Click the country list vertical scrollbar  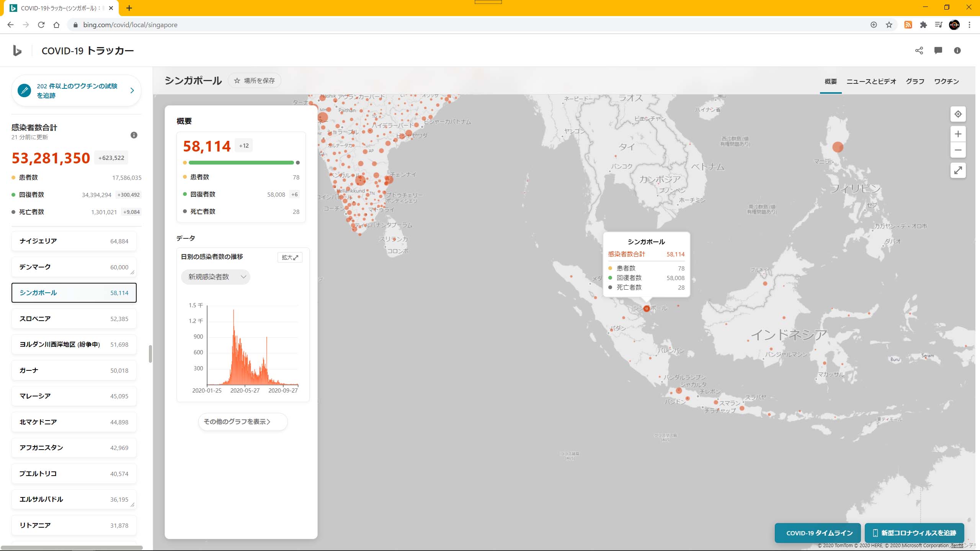click(x=150, y=354)
